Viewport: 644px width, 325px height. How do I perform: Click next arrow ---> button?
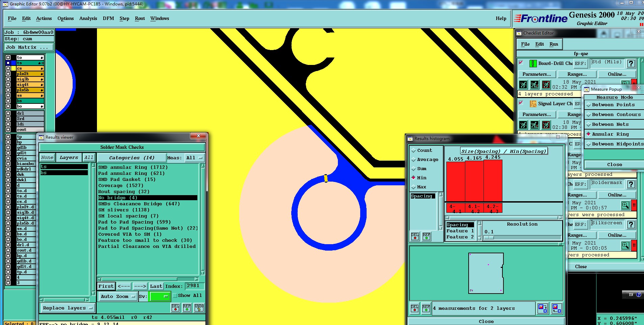pos(140,286)
